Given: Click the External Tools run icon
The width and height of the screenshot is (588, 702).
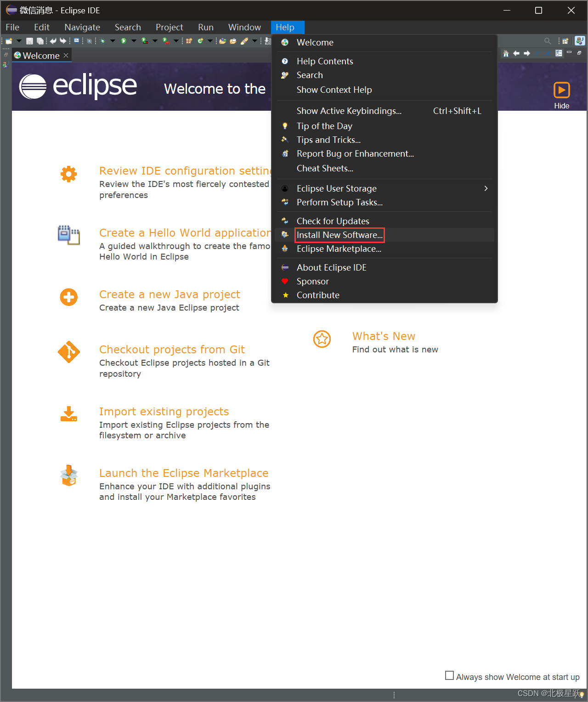Looking at the screenshot, I should [x=166, y=41].
